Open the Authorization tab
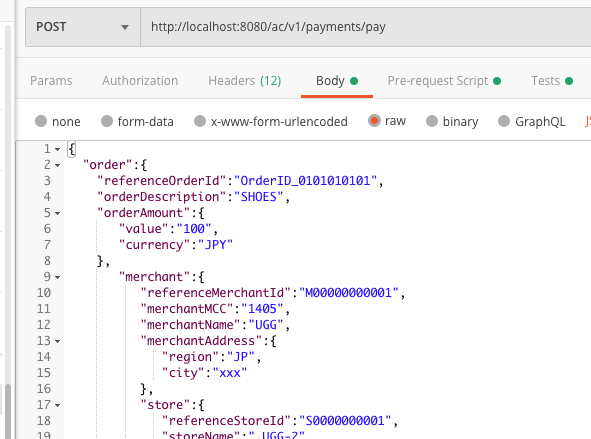The image size is (591, 439). [140, 81]
